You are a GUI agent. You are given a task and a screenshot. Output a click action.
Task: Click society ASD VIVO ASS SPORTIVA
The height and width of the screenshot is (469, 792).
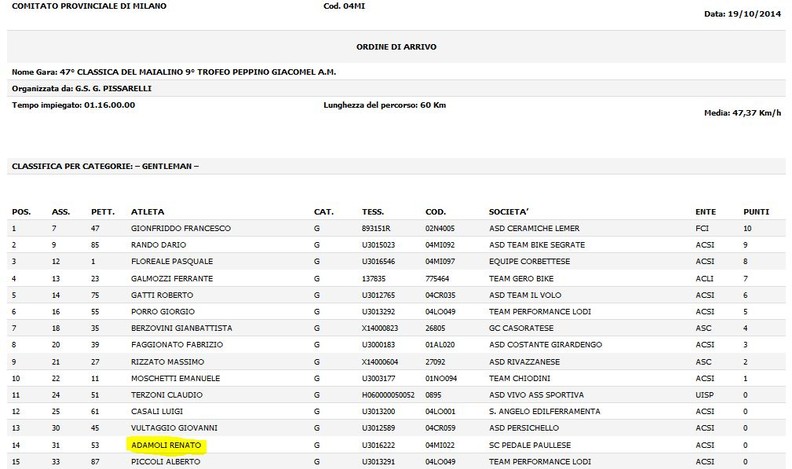click(536, 395)
